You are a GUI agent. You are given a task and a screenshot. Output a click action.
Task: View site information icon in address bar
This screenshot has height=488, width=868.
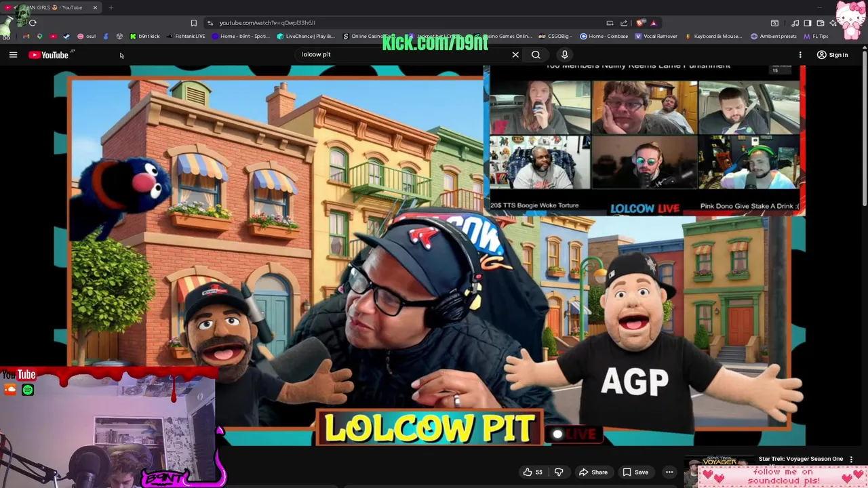click(x=210, y=22)
